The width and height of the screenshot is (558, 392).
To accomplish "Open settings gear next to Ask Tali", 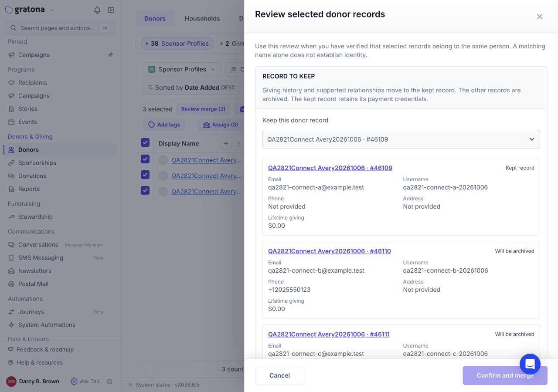I will (109, 382).
